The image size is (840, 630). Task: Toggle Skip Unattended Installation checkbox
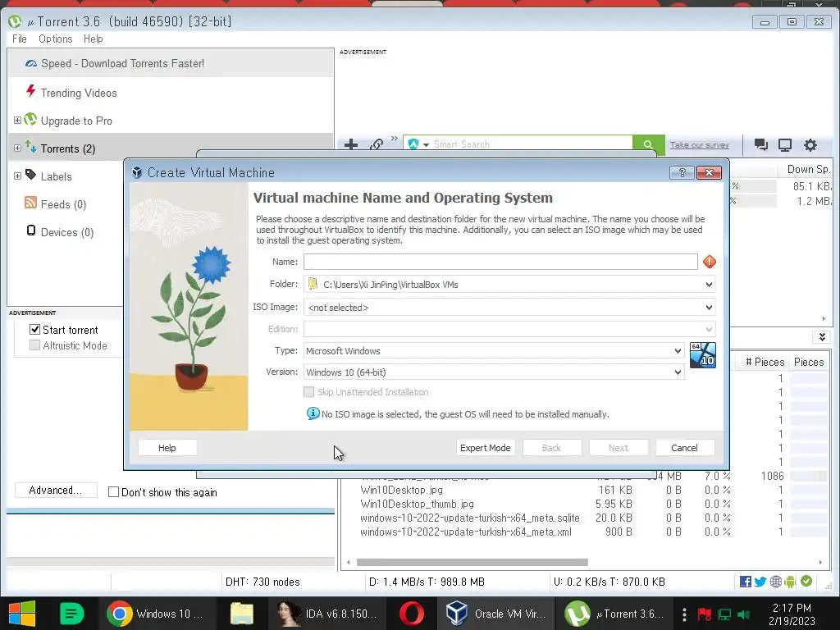point(309,391)
